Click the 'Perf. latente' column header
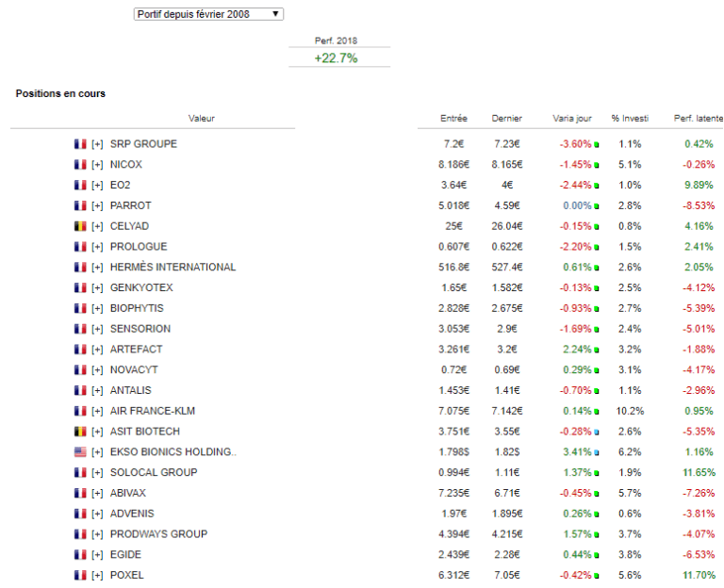 (699, 119)
